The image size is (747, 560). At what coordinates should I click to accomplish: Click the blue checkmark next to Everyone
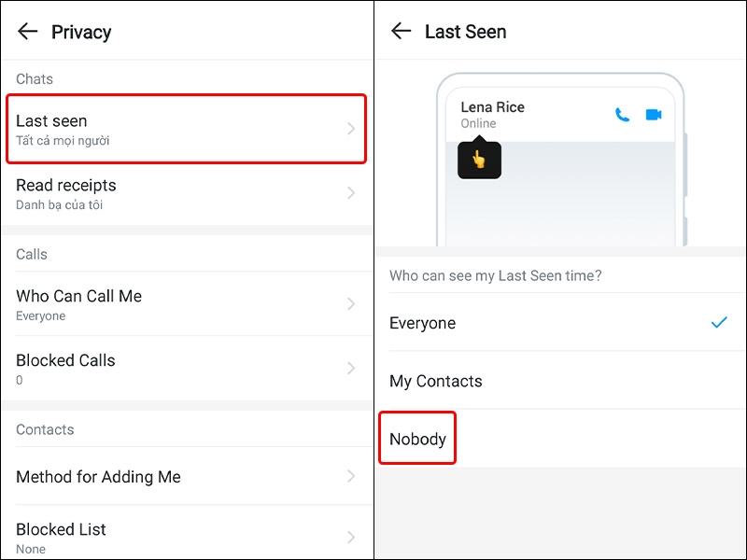[x=719, y=322]
